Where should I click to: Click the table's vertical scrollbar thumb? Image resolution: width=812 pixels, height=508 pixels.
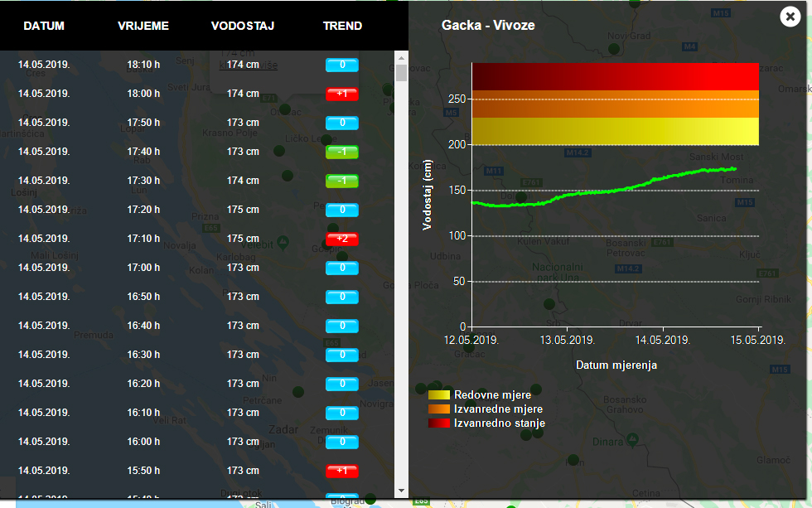point(402,73)
